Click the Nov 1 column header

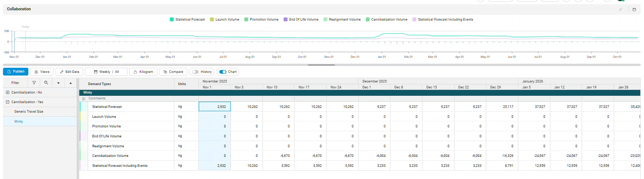point(215,87)
